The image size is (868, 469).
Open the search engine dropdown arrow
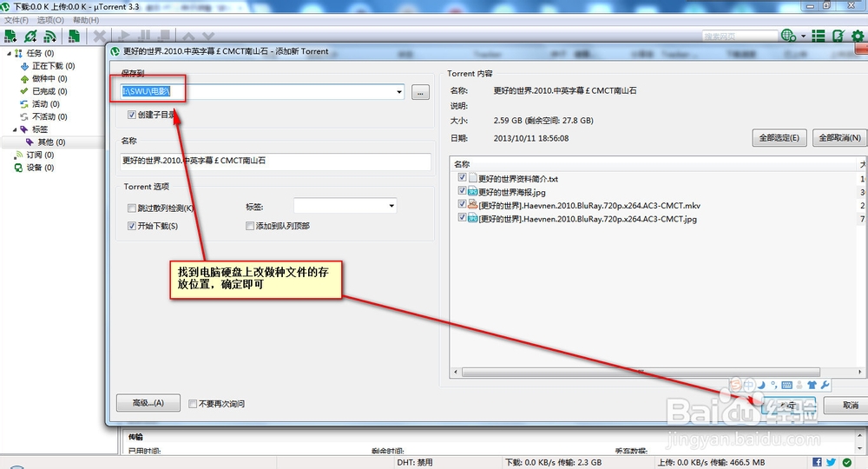pyautogui.click(x=803, y=36)
